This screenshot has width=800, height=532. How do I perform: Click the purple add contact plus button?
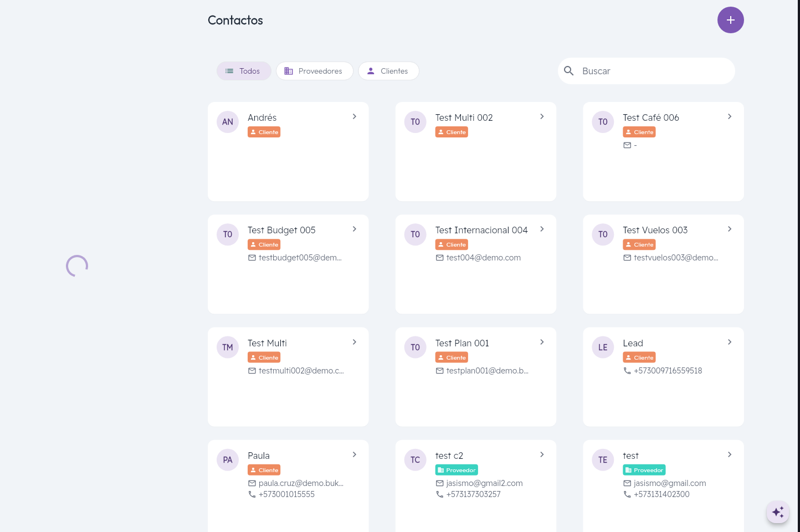730,20
